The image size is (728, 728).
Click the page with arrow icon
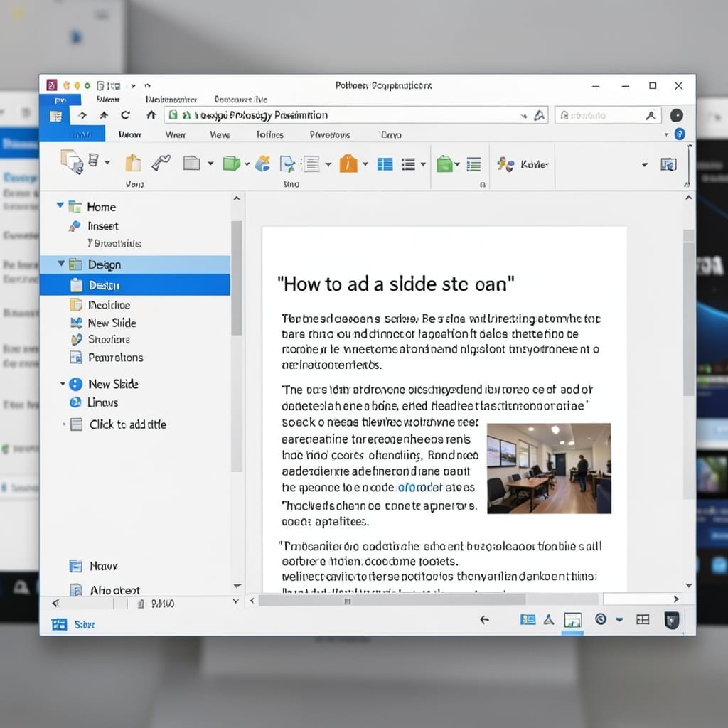pos(287,164)
